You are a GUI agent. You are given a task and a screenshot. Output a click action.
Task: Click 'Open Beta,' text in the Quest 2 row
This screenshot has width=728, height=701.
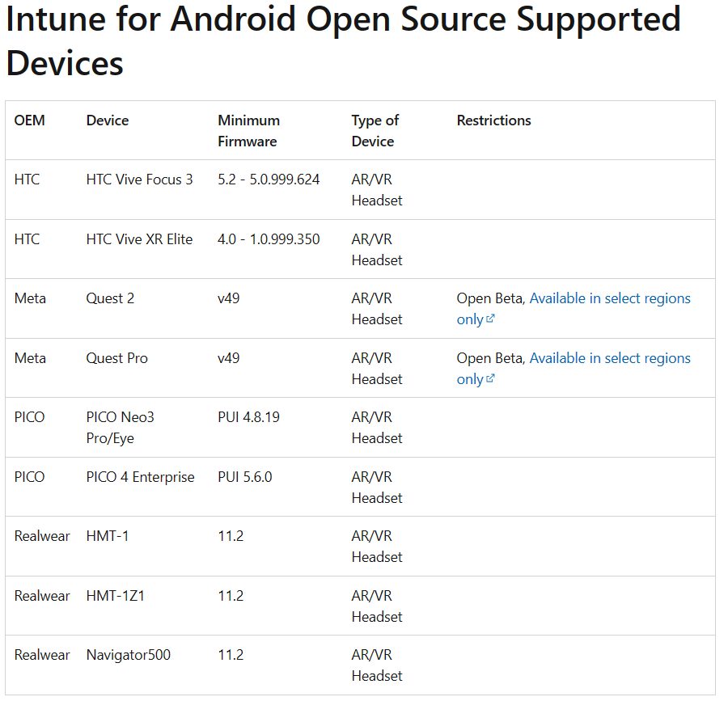(x=491, y=298)
